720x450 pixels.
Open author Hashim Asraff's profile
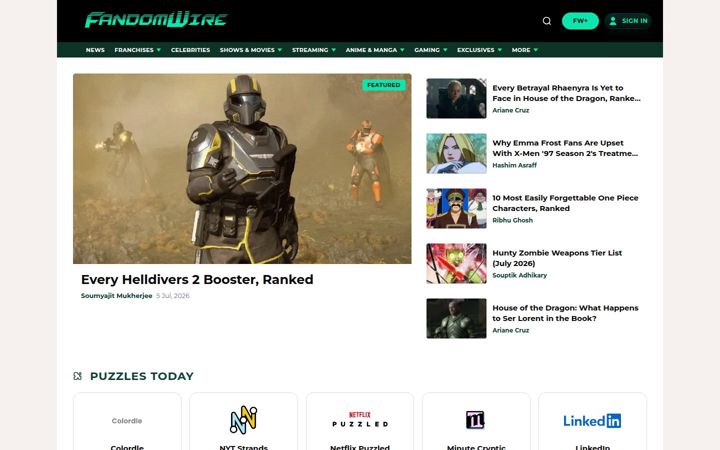pos(514,165)
